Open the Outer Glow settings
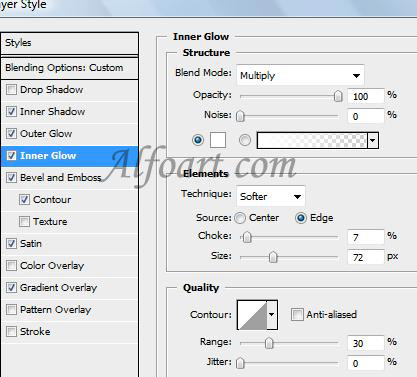The height and width of the screenshot is (377, 417). (x=46, y=134)
